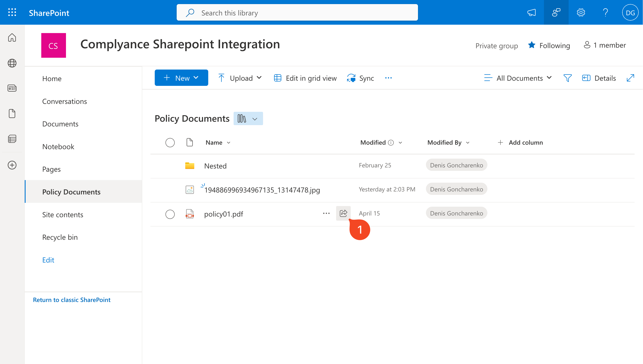Open the Help question mark icon
The height and width of the screenshot is (364, 643).
point(605,12)
